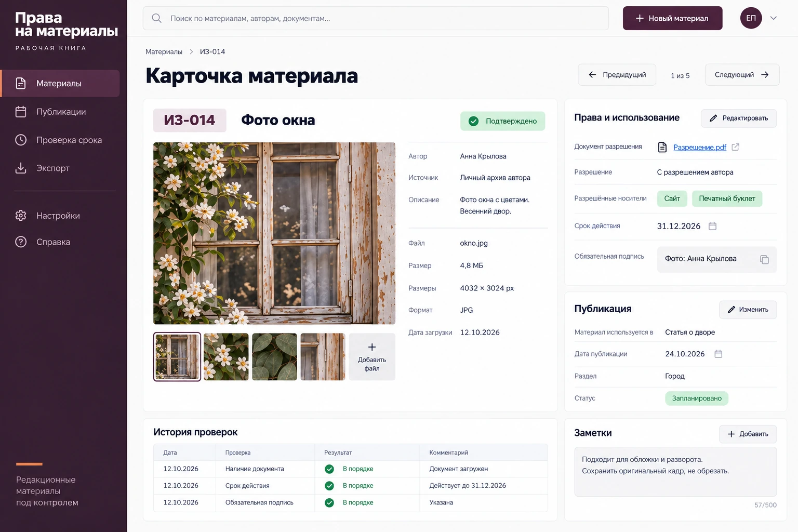Go to Предыдущий material

point(617,75)
